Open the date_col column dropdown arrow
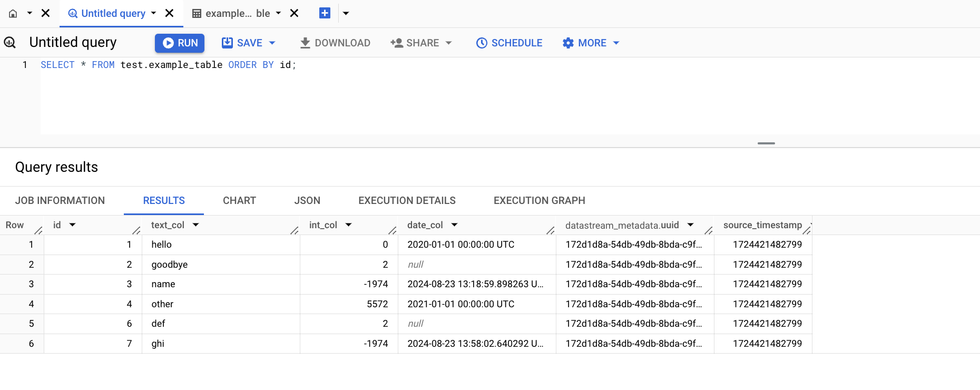This screenshot has width=980, height=390. pos(455,225)
